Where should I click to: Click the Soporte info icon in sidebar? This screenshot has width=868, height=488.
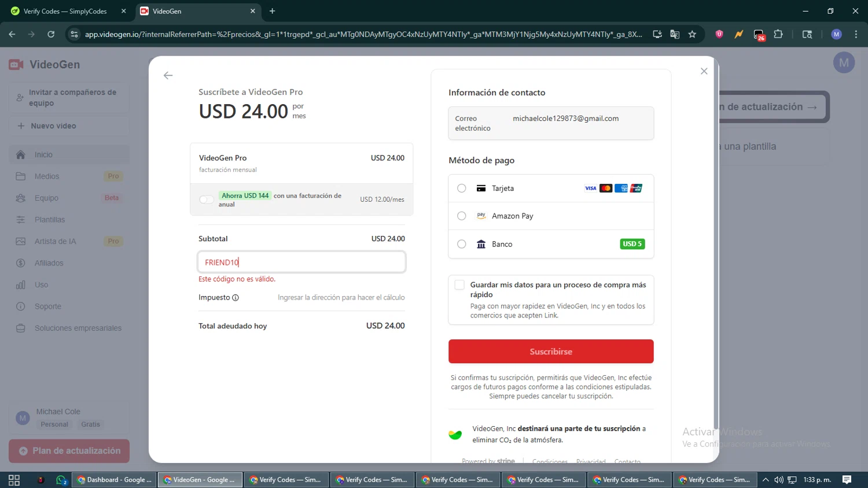21,306
